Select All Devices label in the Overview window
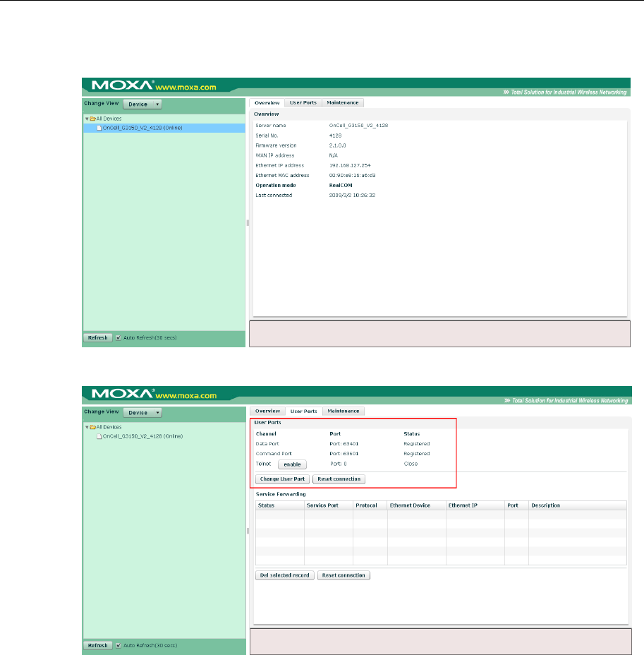Image resolution: width=644 pixels, height=655 pixels. pyautogui.click(x=109, y=119)
